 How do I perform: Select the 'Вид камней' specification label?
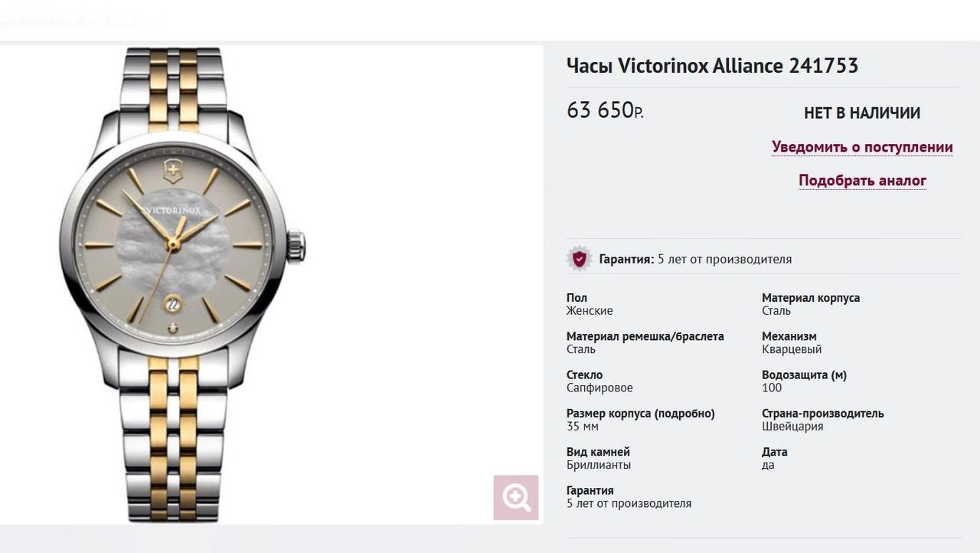598,452
